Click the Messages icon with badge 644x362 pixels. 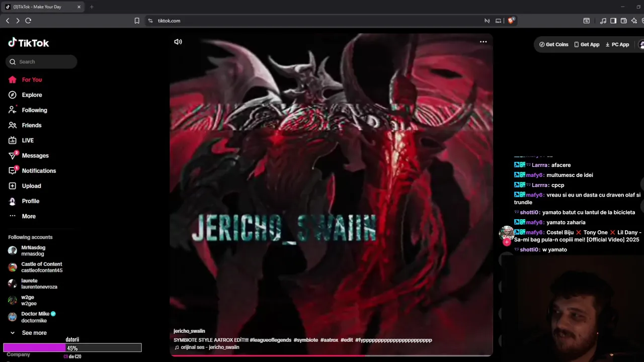tap(13, 155)
